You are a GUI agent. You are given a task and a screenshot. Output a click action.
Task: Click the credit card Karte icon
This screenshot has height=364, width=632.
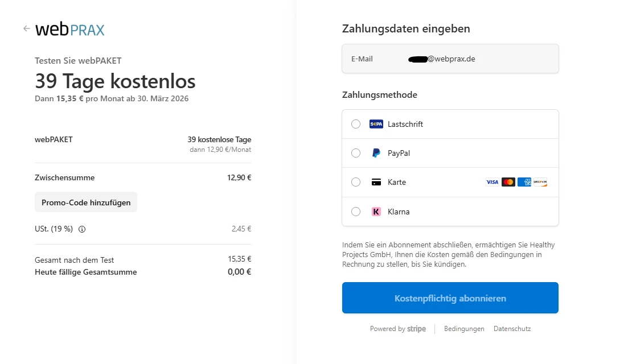(x=376, y=183)
